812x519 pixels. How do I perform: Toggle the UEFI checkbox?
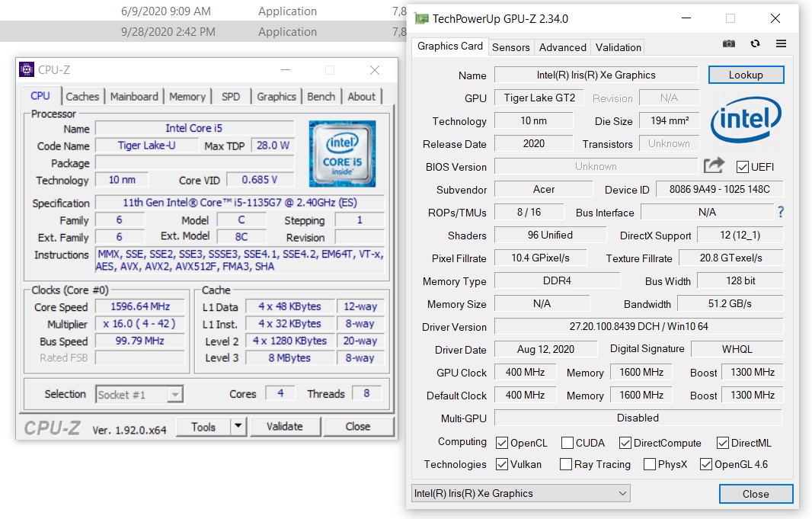[743, 167]
